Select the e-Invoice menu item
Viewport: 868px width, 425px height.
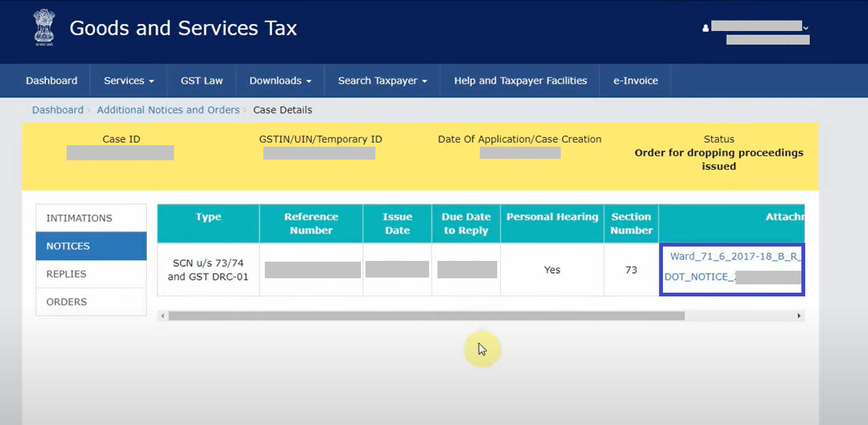tap(635, 81)
